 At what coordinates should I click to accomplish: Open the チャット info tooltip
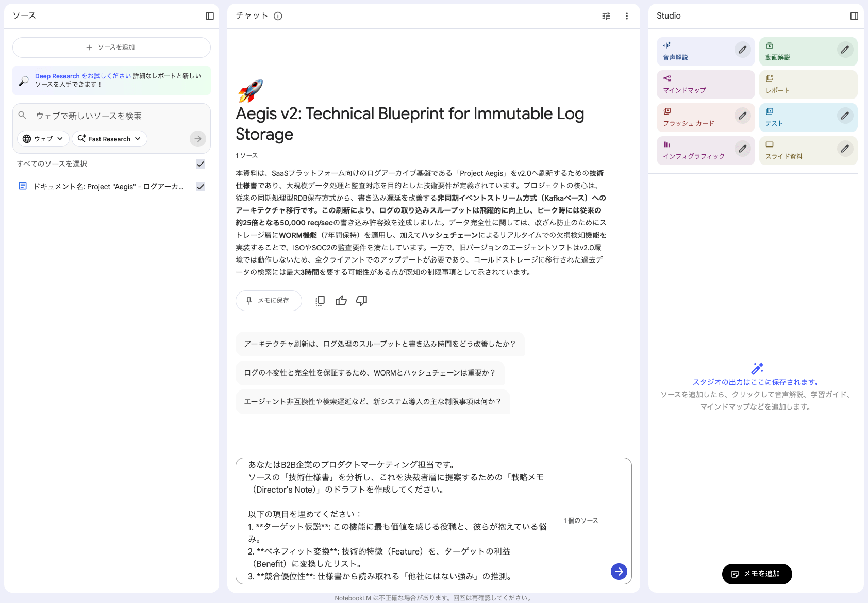click(x=278, y=16)
